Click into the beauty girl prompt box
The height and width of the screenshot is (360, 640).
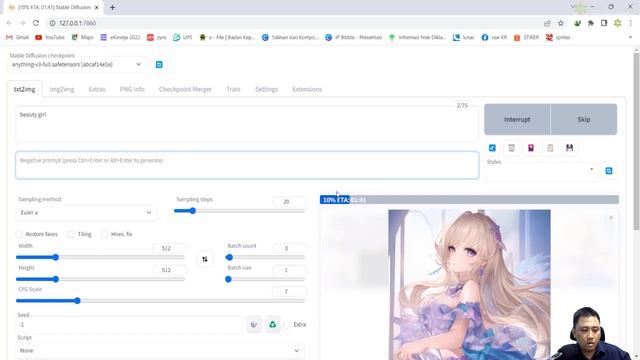click(x=247, y=124)
